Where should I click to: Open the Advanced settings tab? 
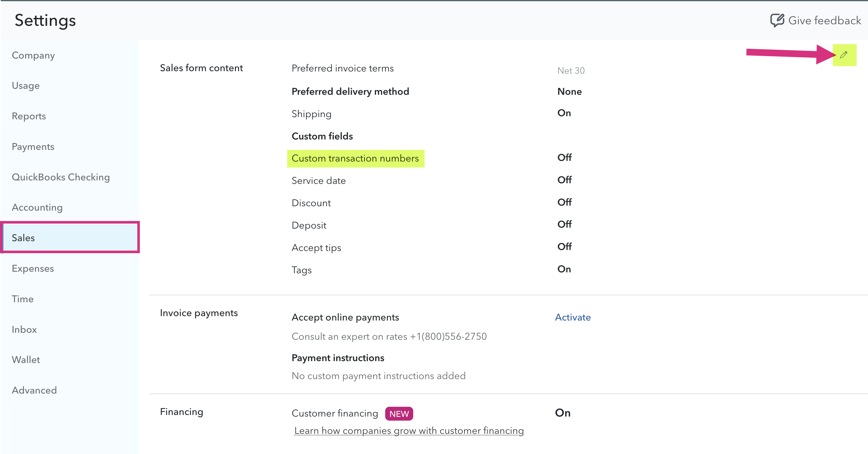[x=34, y=390]
